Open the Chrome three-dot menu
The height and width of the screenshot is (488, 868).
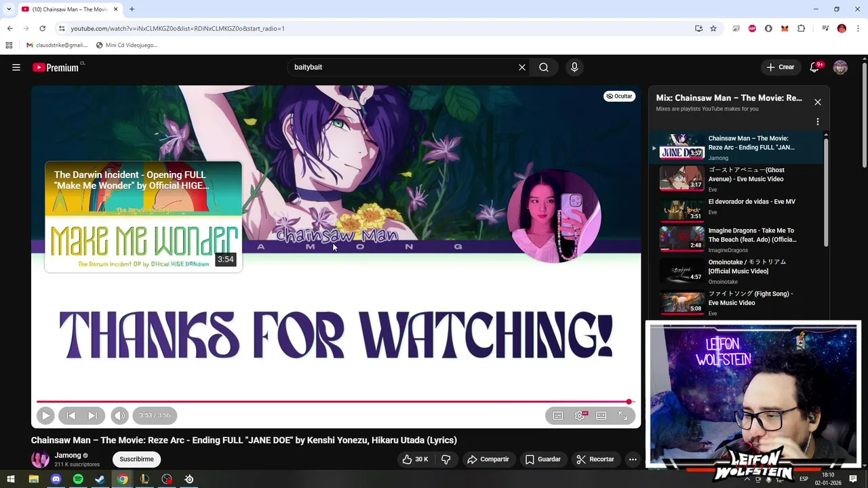coord(858,28)
